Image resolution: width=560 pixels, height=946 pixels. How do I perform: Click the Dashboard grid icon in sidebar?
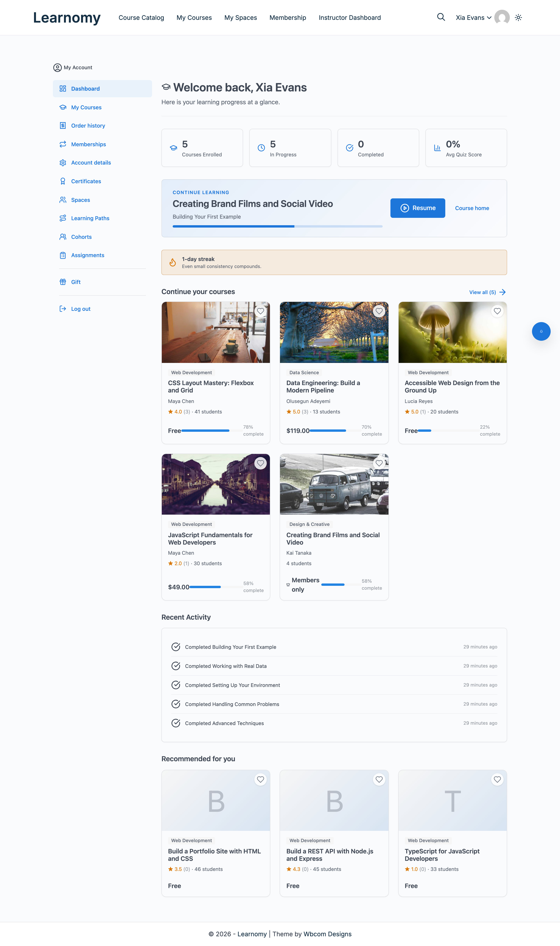pyautogui.click(x=63, y=88)
